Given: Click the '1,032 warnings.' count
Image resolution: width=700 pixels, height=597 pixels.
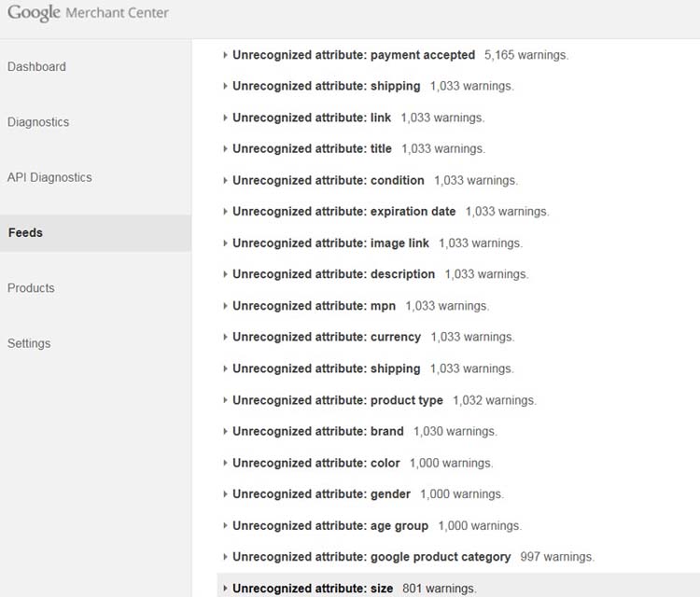Looking at the screenshot, I should pos(495,400).
